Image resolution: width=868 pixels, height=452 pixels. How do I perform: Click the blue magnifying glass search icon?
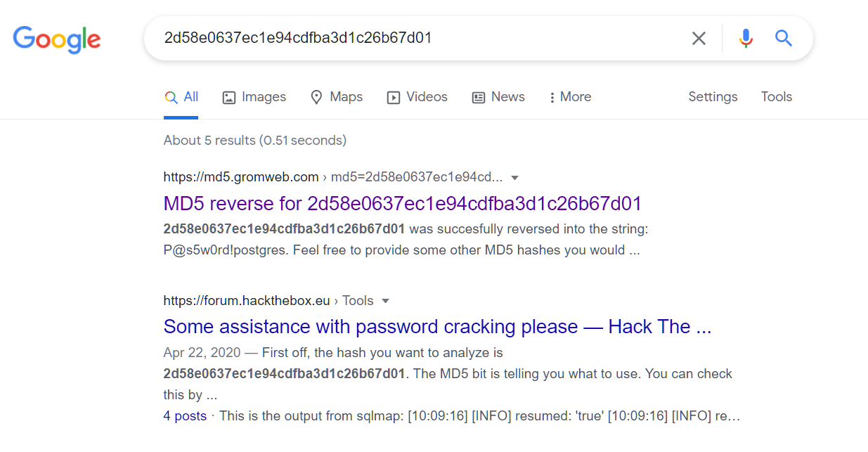pyautogui.click(x=784, y=38)
